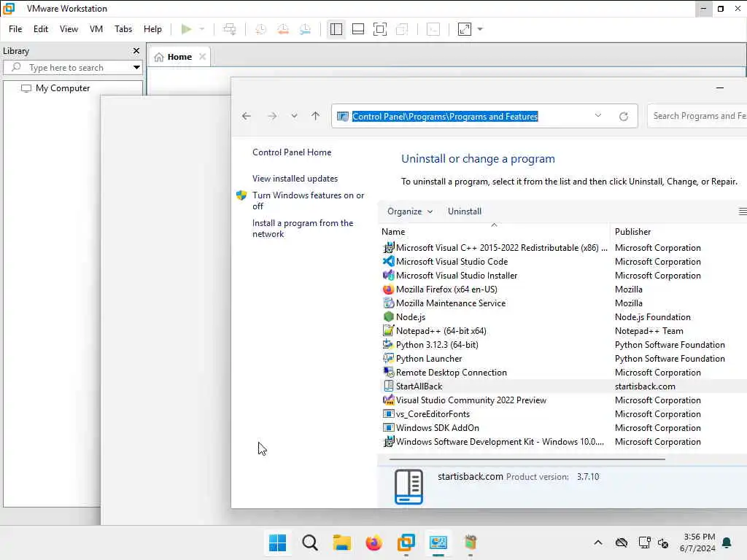Viewport: 747px width, 560px height.
Task: Click the Search Programs and Features box
Action: click(697, 116)
